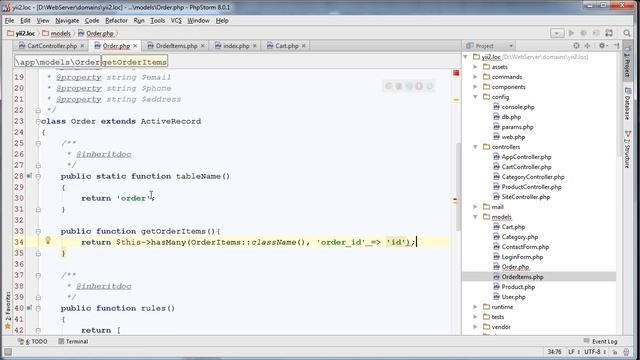
Task: Click the intention lightbulb on line 34
Action: pyautogui.click(x=48, y=240)
